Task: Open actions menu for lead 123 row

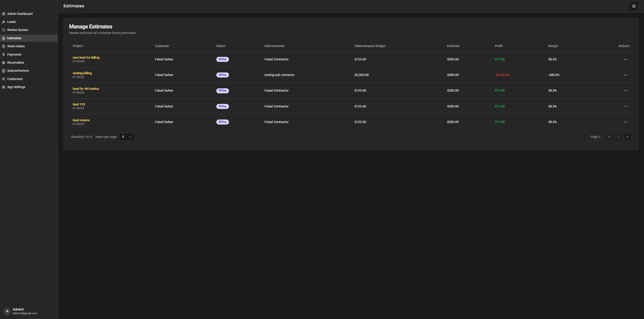Action: [625, 106]
